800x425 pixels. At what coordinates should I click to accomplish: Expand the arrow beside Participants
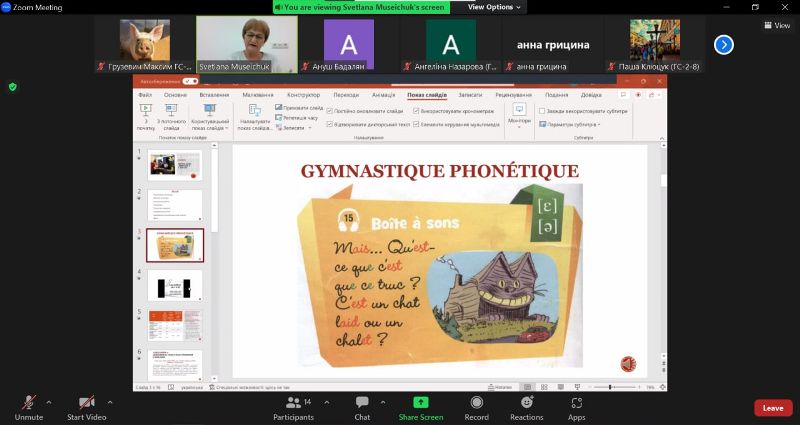tap(327, 403)
